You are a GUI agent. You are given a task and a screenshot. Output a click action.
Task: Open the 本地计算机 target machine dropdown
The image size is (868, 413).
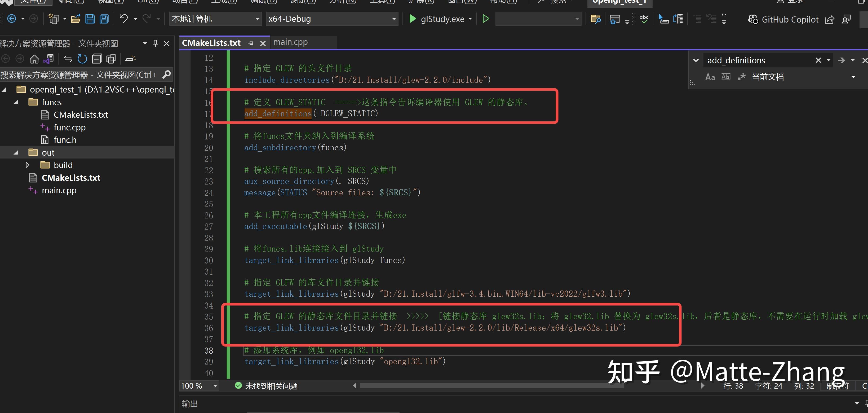(x=258, y=19)
